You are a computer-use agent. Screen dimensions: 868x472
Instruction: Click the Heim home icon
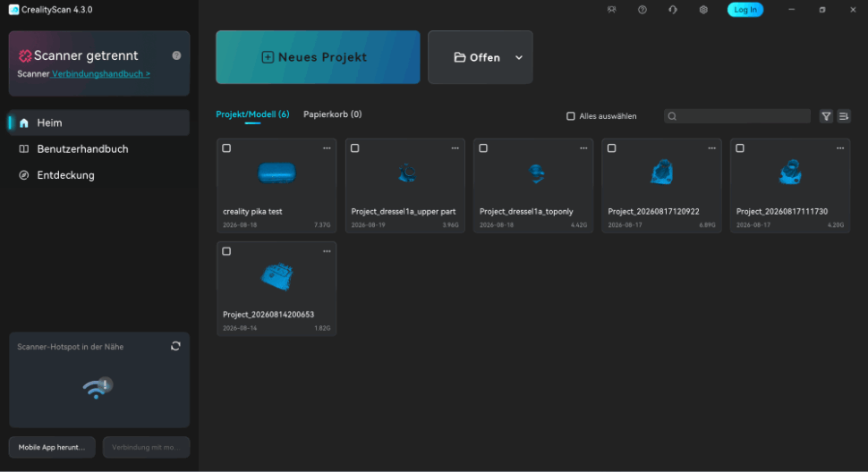[24, 122]
